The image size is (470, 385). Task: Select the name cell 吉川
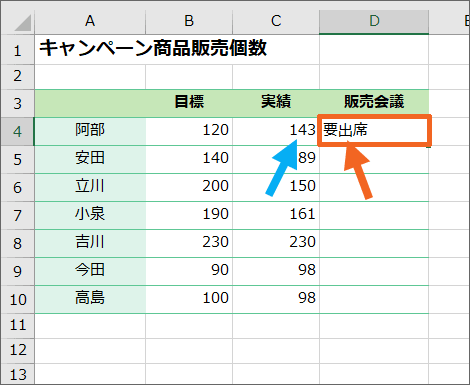pos(90,243)
